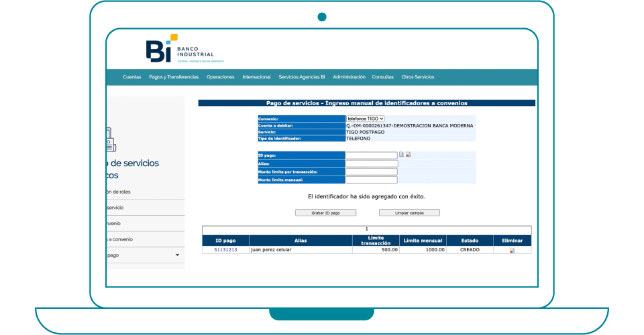The width and height of the screenshot is (644, 335).
Task: Open ID pago link 51131213
Action: 225,249
